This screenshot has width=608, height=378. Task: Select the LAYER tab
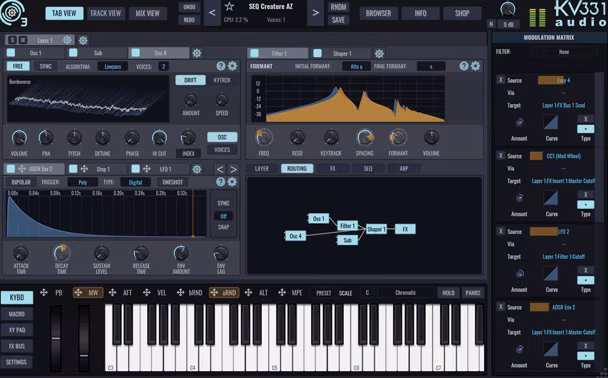pos(262,169)
